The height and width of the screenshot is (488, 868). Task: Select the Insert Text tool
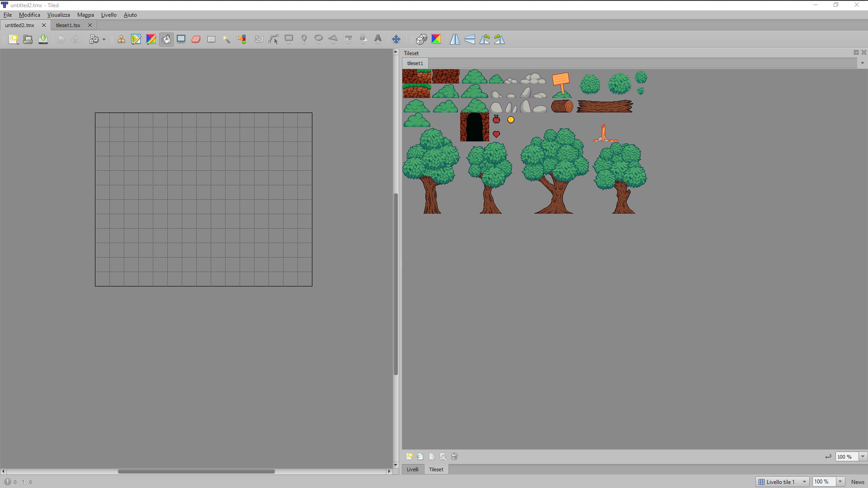(378, 39)
